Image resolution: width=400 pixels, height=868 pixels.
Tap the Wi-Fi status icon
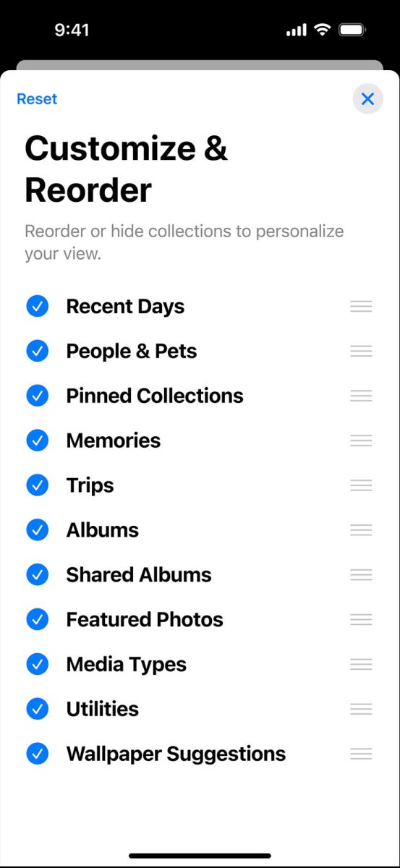(322, 30)
